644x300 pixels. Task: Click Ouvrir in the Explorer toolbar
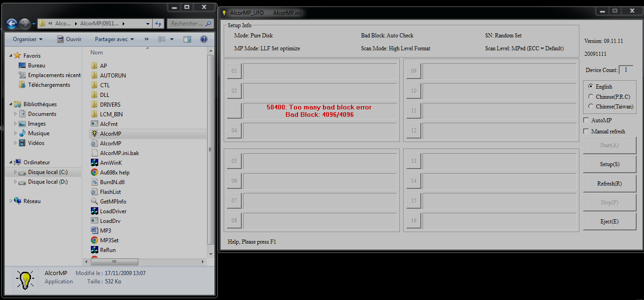[x=69, y=39]
